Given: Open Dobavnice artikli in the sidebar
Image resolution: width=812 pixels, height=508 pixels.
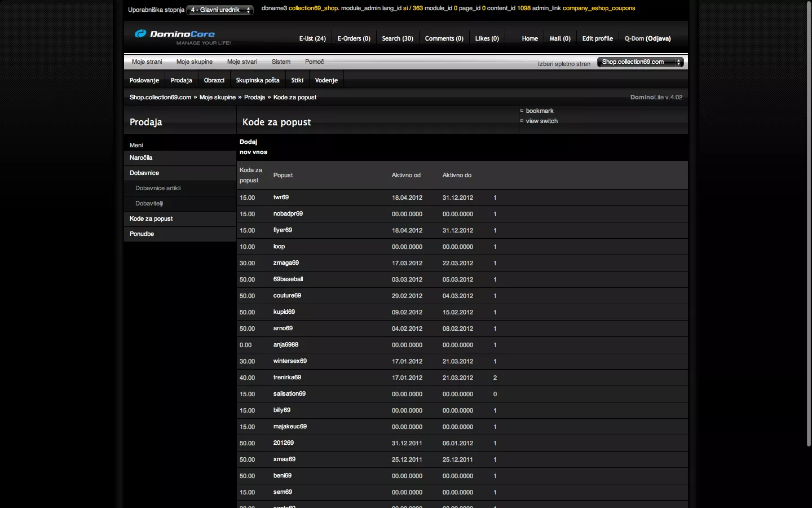Looking at the screenshot, I should tap(158, 189).
